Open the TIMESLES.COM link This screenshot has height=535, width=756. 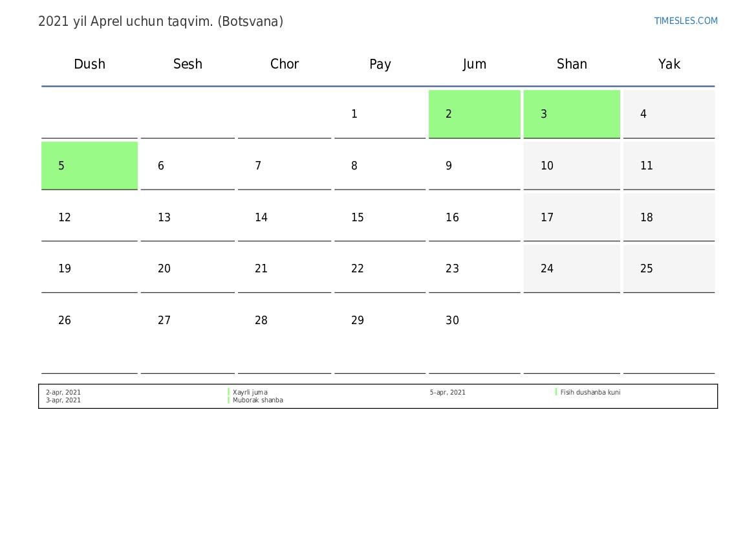click(x=686, y=21)
